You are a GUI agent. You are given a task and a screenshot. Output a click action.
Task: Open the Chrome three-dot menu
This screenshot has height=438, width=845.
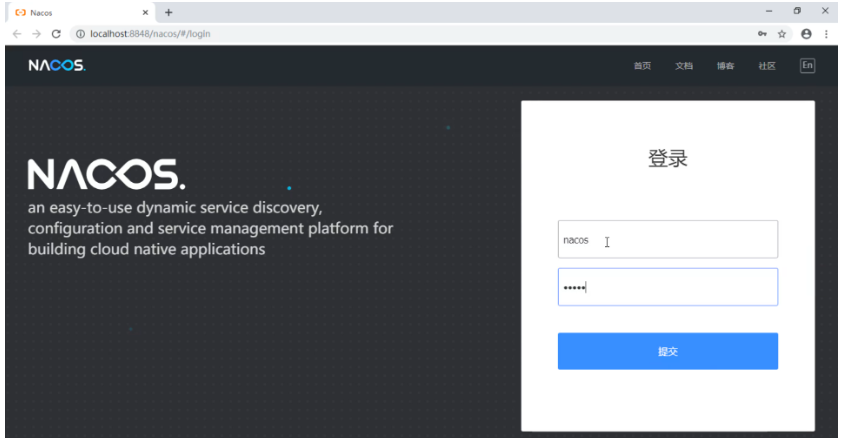click(826, 34)
